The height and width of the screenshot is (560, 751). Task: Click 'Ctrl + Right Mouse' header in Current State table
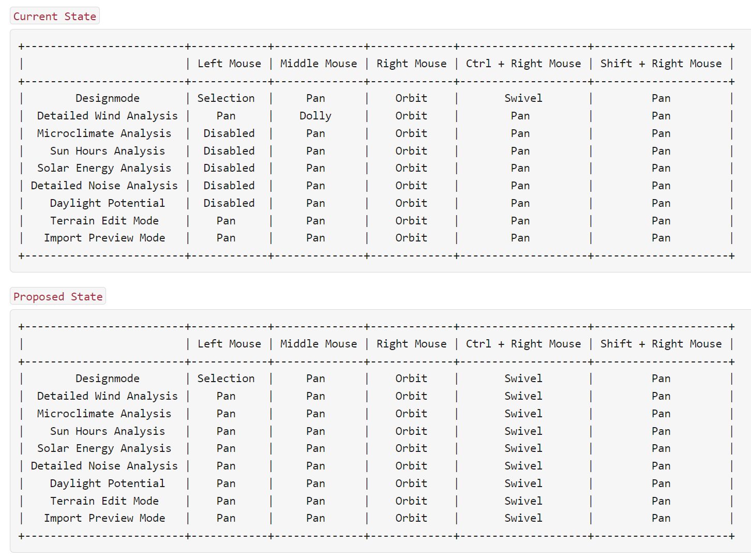[x=523, y=64]
